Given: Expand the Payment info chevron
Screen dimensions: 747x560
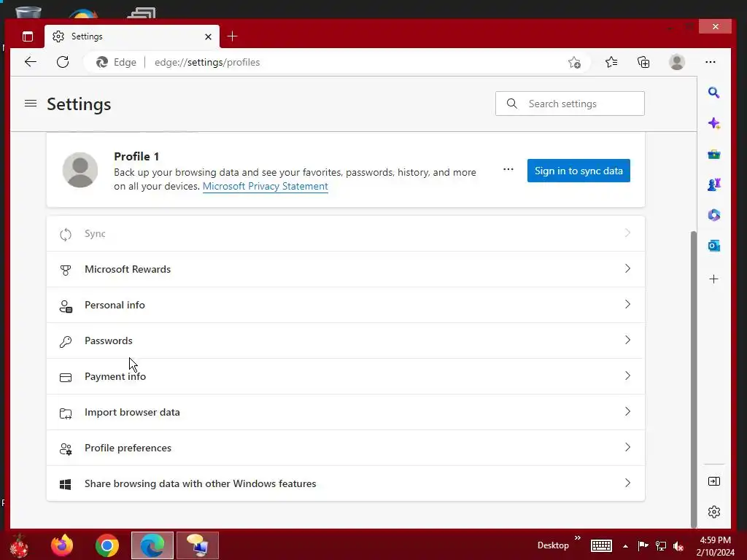Looking at the screenshot, I should point(627,376).
